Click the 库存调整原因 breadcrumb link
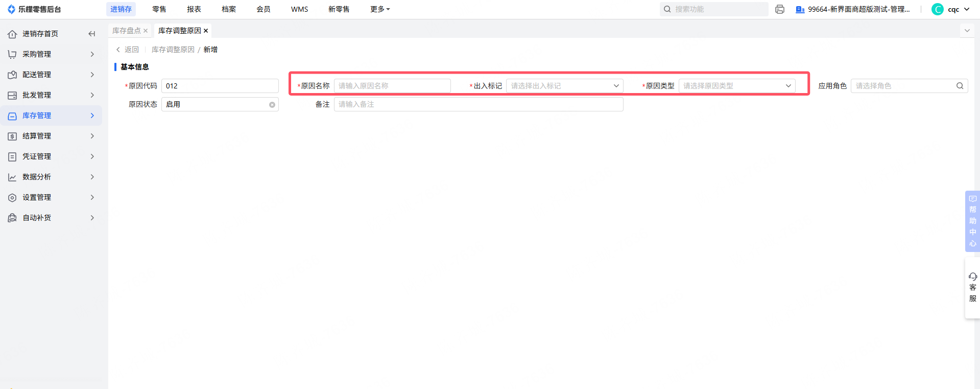Viewport: 980px width, 389px height. (173, 50)
